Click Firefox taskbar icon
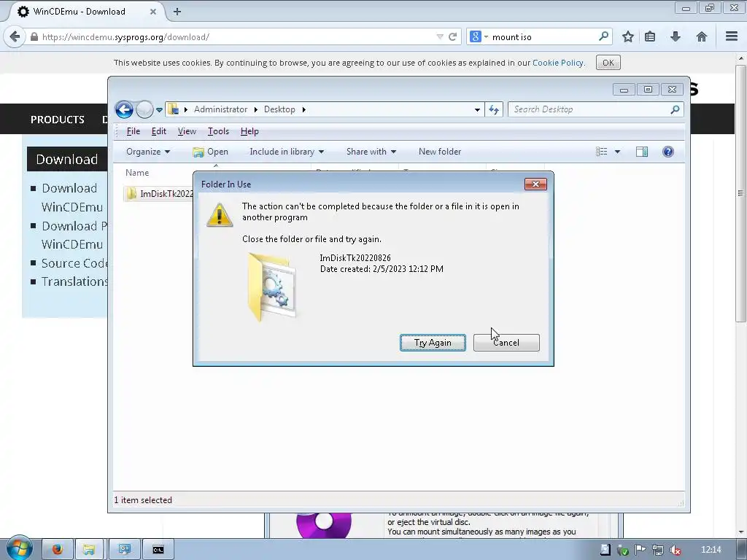The height and width of the screenshot is (560, 747). pos(57,550)
